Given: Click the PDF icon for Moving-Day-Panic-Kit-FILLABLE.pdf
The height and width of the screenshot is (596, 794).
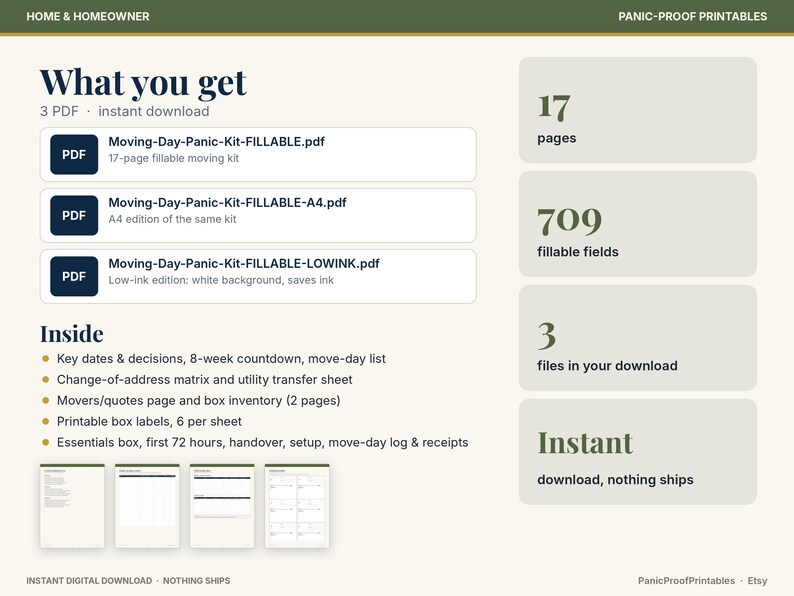Looking at the screenshot, I should 74,154.
